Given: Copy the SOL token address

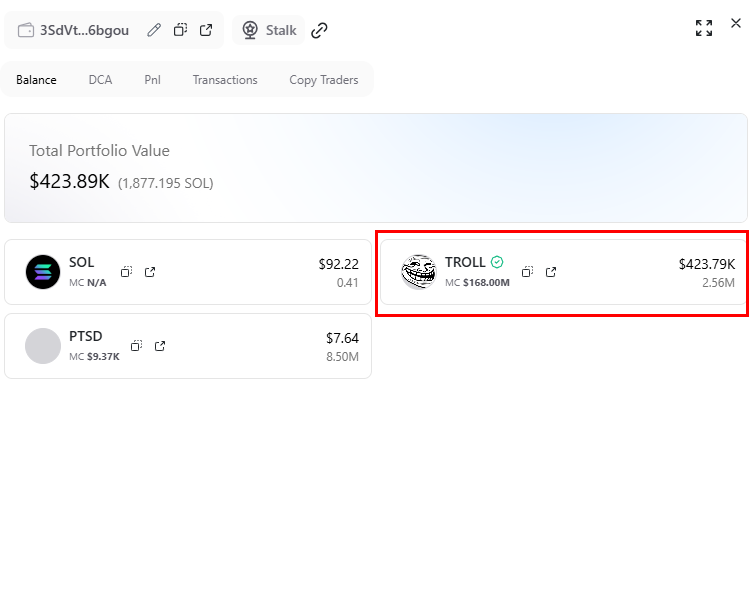Looking at the screenshot, I should click(127, 272).
